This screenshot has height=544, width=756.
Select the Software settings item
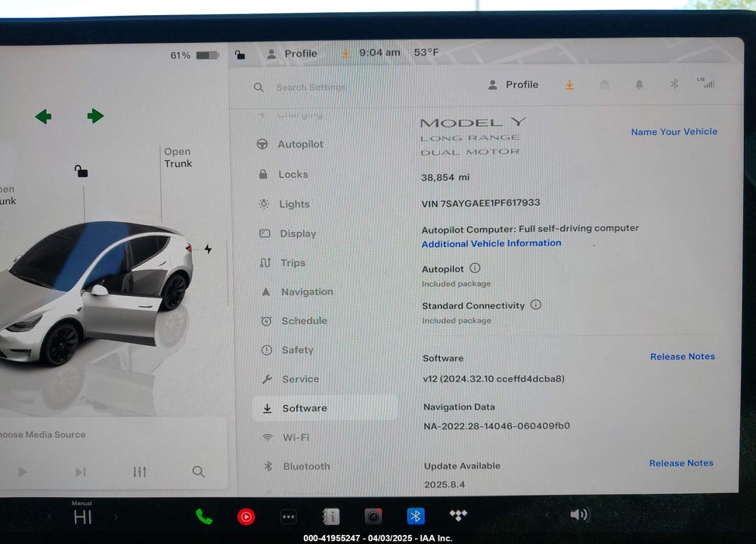pos(325,408)
